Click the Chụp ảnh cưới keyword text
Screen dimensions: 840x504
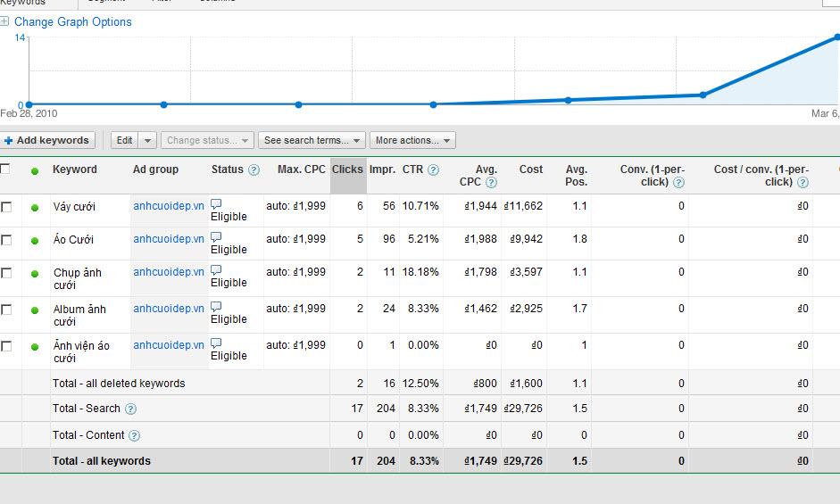pyautogui.click(x=77, y=279)
